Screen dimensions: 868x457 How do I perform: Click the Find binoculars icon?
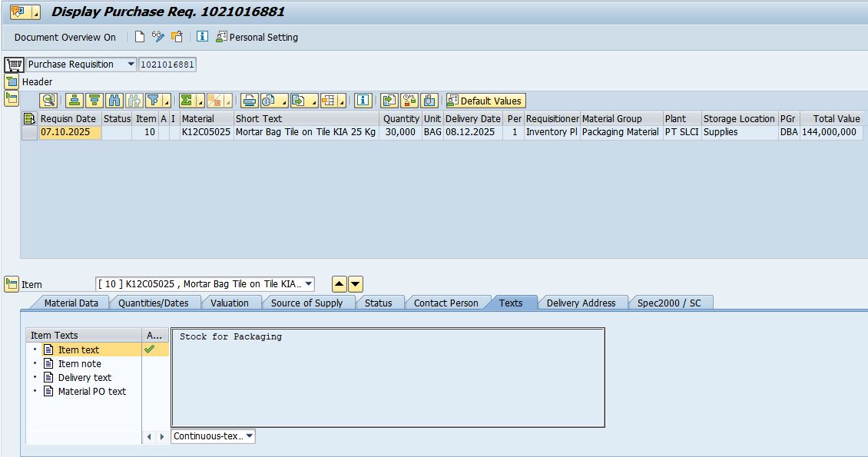pyautogui.click(x=114, y=101)
